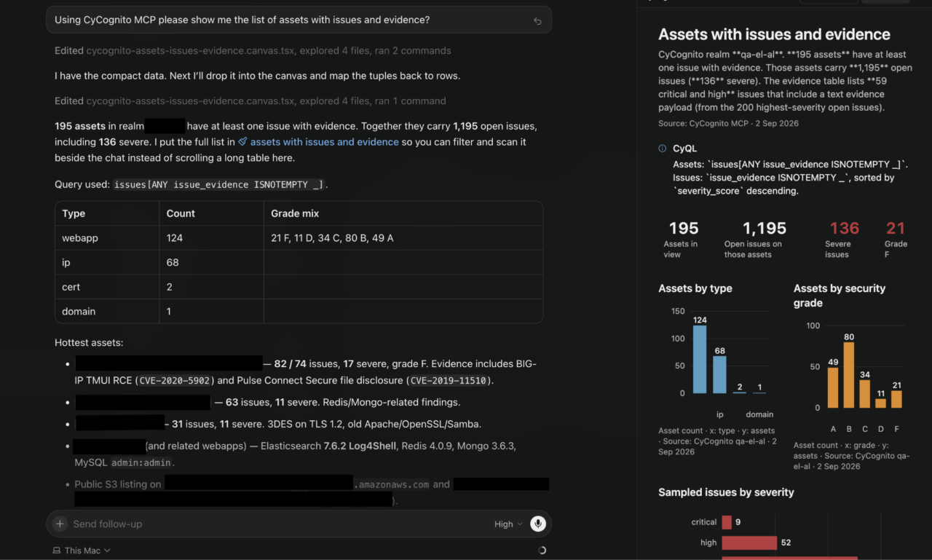This screenshot has width=932, height=560.
Task: Click the revert arrow icon on the prompt
Action: tap(537, 21)
